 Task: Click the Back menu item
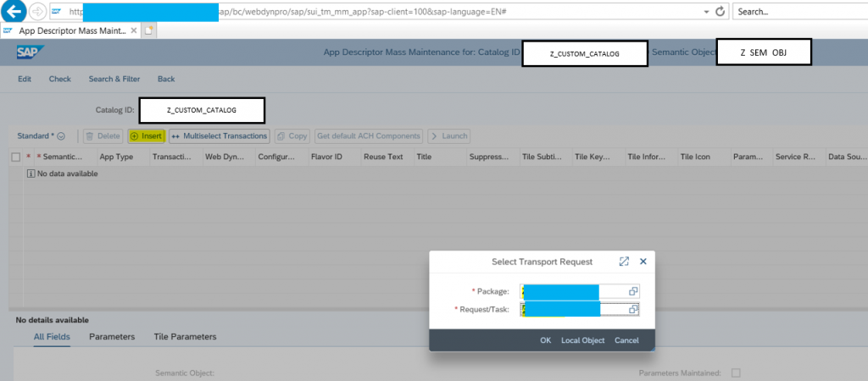[x=166, y=79]
